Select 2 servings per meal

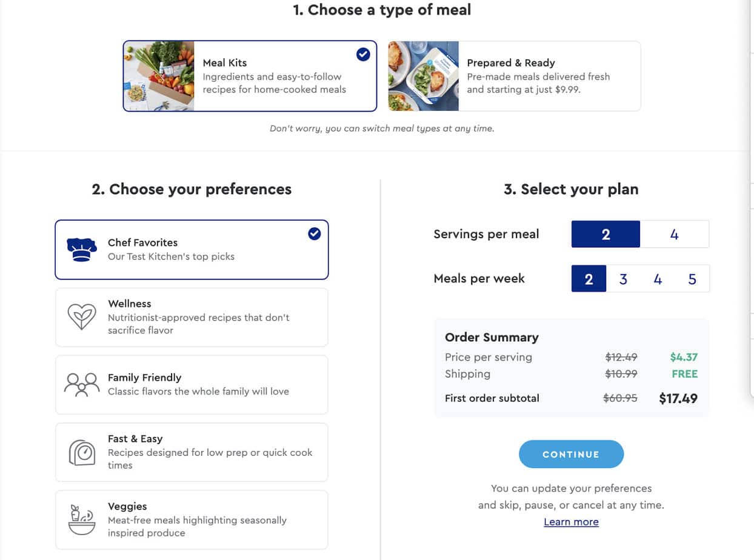606,235
